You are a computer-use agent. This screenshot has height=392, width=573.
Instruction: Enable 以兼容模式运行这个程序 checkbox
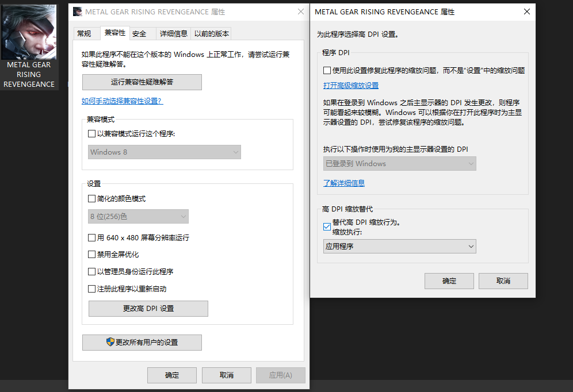pyautogui.click(x=91, y=133)
